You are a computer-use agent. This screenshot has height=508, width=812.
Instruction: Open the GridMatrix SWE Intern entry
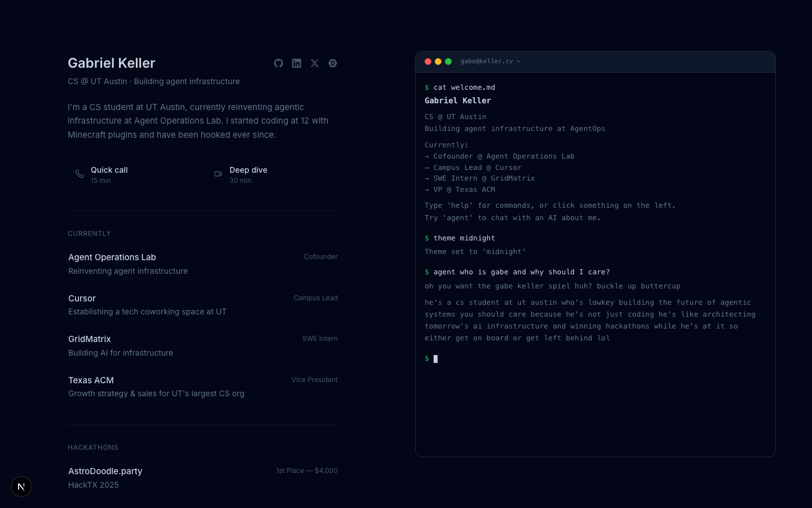(202, 345)
